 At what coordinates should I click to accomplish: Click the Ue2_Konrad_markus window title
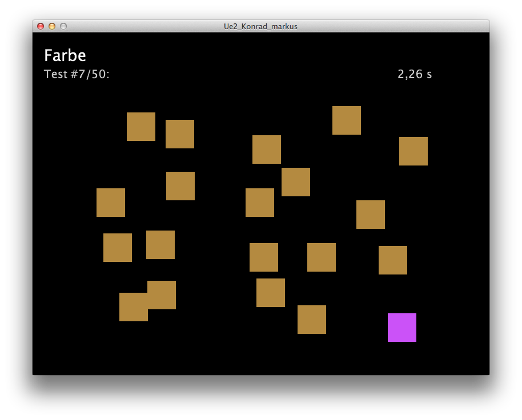point(260,26)
